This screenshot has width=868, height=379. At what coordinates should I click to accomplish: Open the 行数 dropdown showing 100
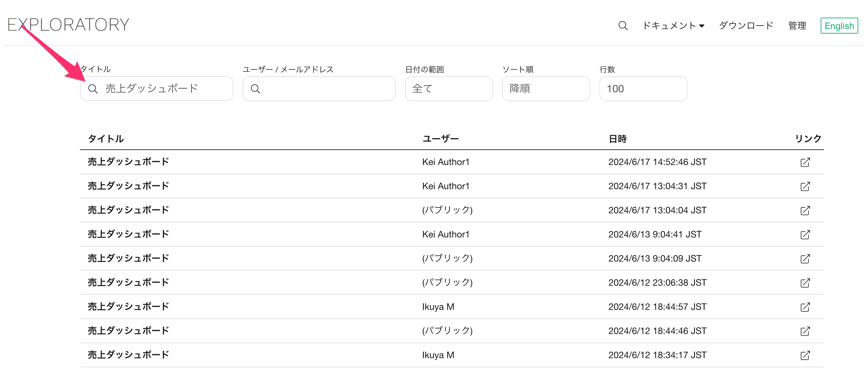coord(643,89)
